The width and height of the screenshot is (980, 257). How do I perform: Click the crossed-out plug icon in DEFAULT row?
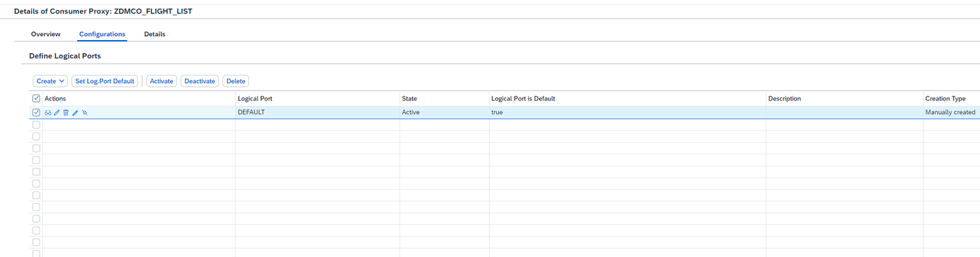(x=85, y=113)
